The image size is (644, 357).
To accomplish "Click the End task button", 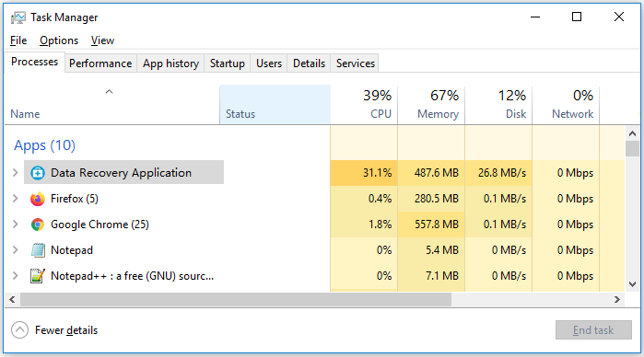I will point(593,330).
